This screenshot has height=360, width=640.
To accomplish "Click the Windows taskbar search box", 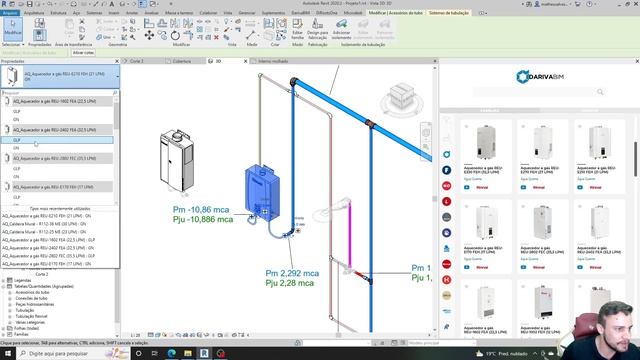I will [73, 353].
